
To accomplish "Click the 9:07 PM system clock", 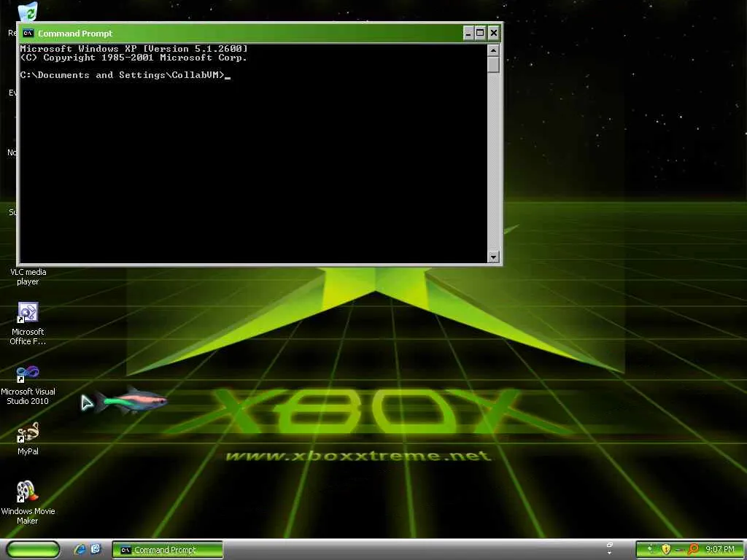I will point(720,550).
